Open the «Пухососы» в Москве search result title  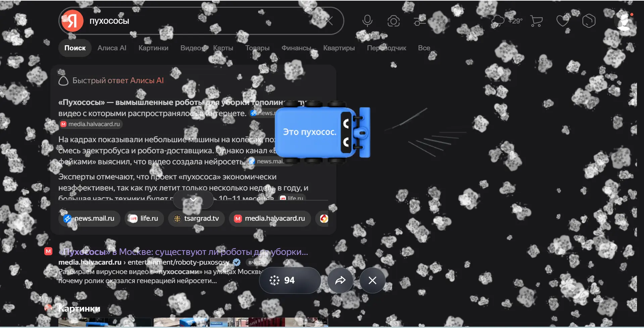[x=183, y=252]
